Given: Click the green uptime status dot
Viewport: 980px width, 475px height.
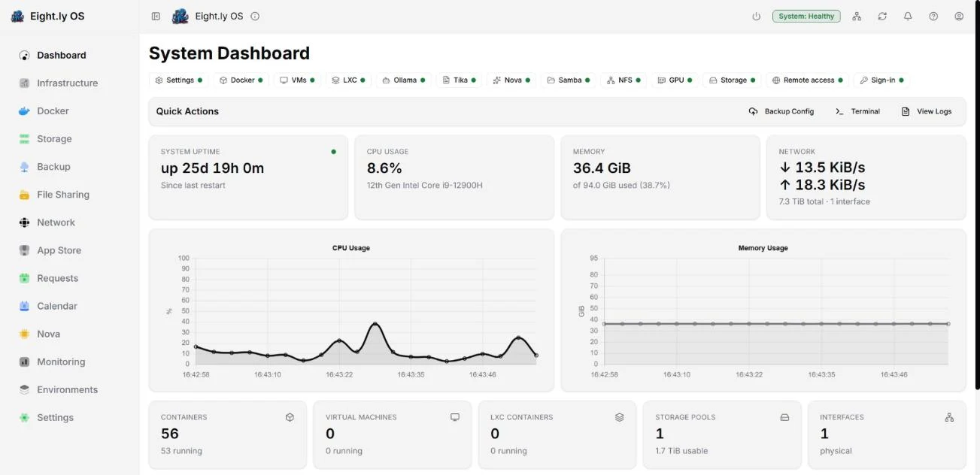Looking at the screenshot, I should 333,152.
